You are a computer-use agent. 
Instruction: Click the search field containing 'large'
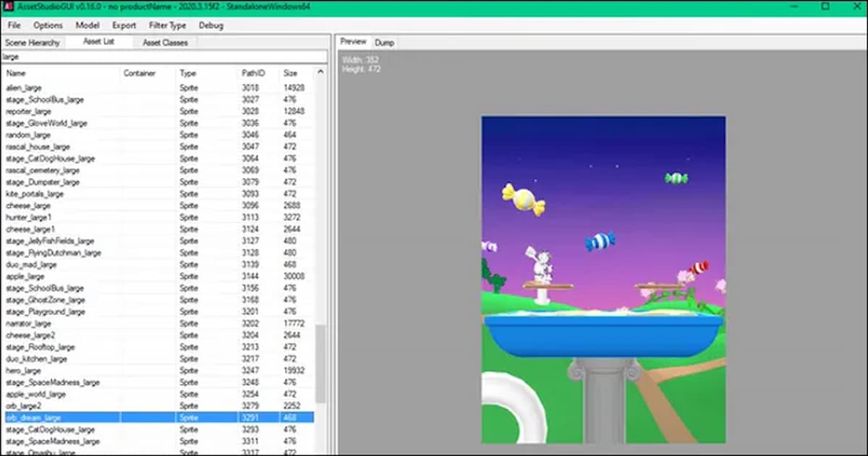[x=163, y=56]
